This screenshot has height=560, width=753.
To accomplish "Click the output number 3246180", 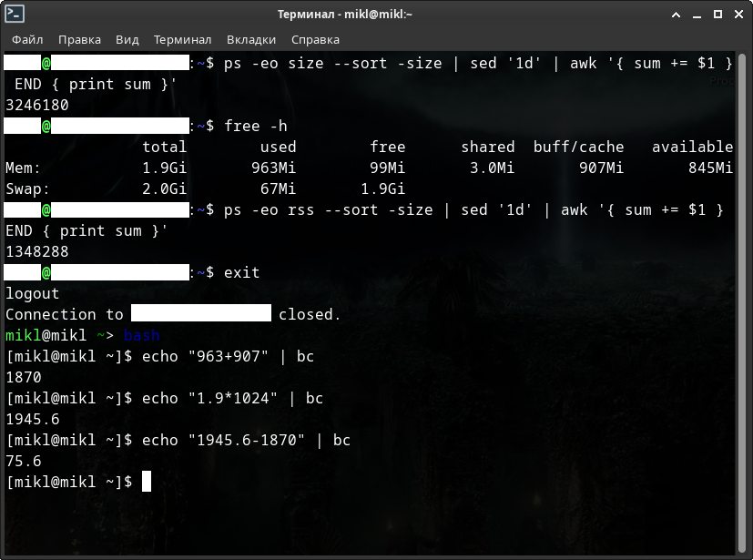I will (37, 105).
